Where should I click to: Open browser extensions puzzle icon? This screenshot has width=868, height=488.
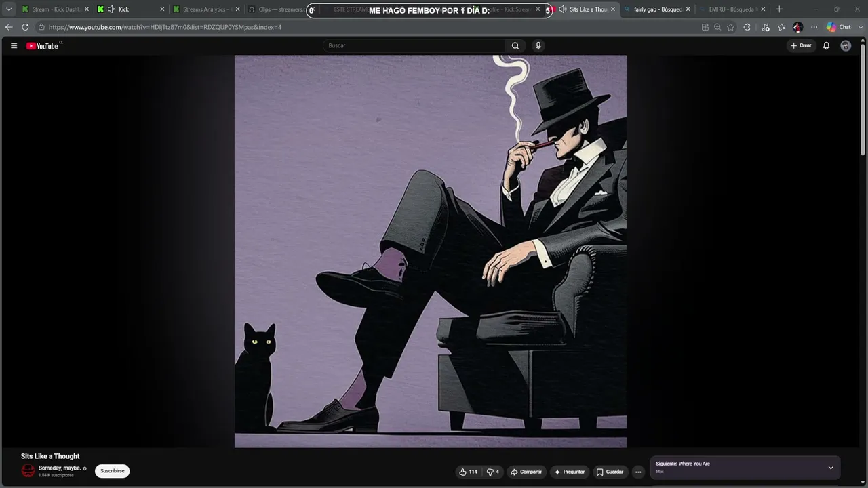pos(747,27)
